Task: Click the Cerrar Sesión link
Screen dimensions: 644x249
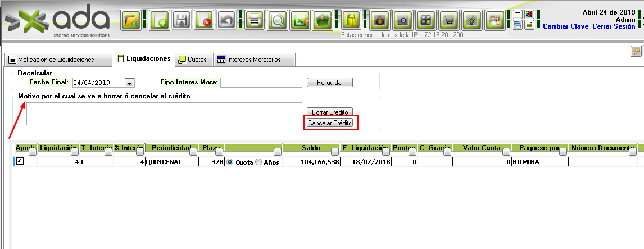Action: tap(614, 26)
